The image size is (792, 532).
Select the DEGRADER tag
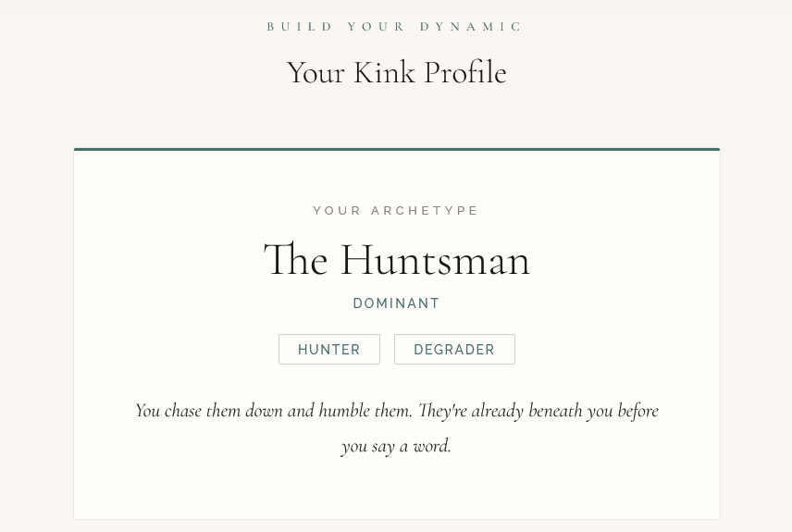tap(454, 350)
